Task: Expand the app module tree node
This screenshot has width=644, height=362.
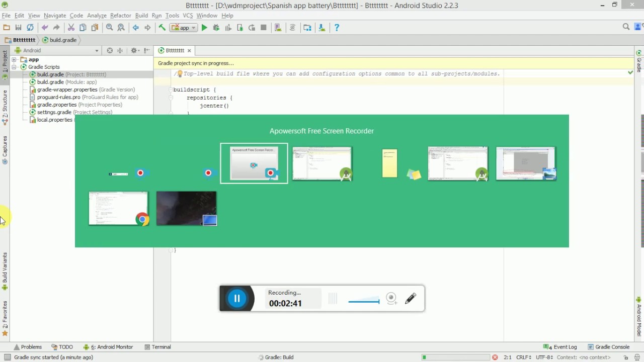Action: (x=14, y=59)
